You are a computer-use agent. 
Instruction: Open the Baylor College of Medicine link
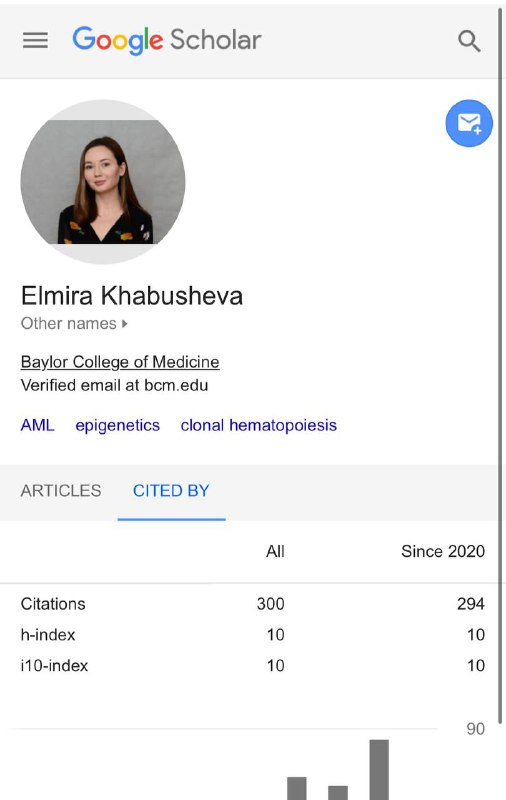pos(120,362)
